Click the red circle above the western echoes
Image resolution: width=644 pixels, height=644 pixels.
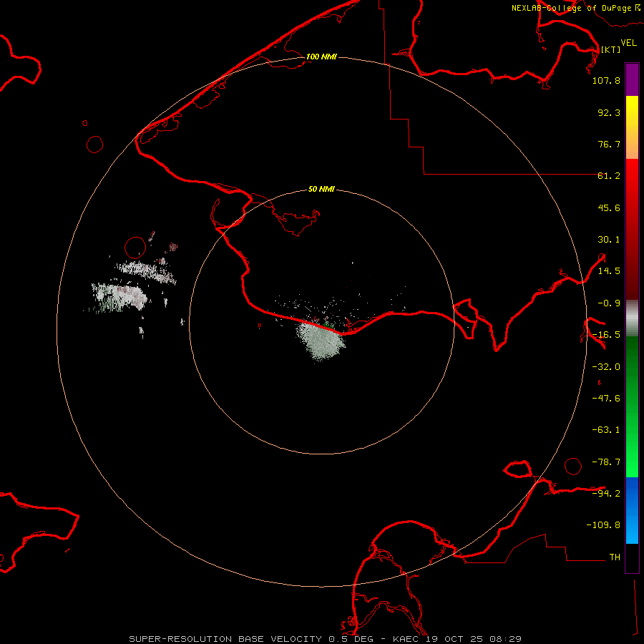[135, 248]
